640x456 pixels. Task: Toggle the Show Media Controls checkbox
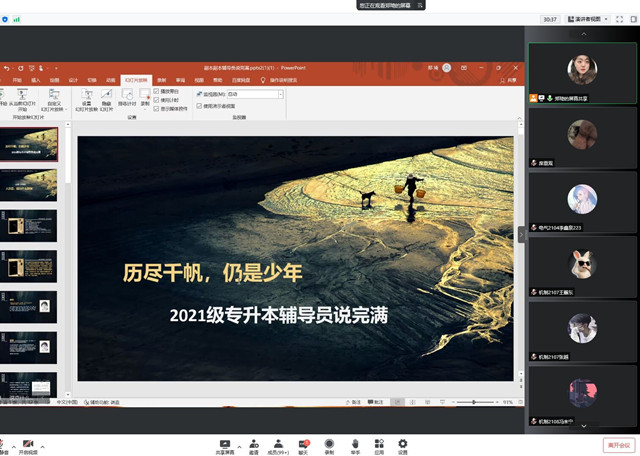click(156, 109)
